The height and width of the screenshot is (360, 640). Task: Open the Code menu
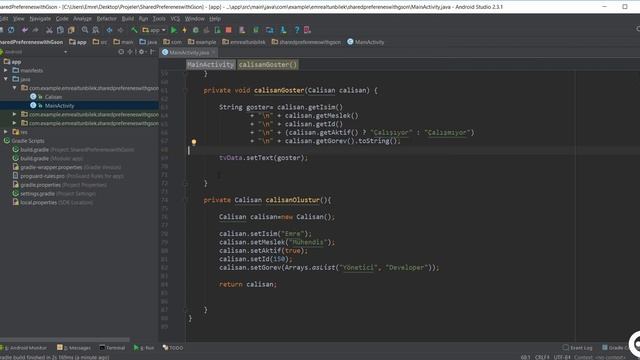pos(62,19)
